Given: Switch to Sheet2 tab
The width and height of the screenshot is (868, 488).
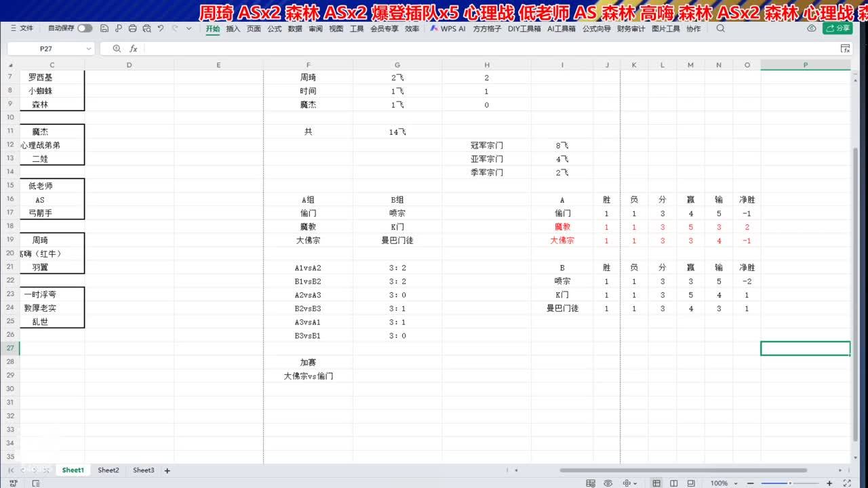Looking at the screenshot, I should pyautogui.click(x=108, y=470).
